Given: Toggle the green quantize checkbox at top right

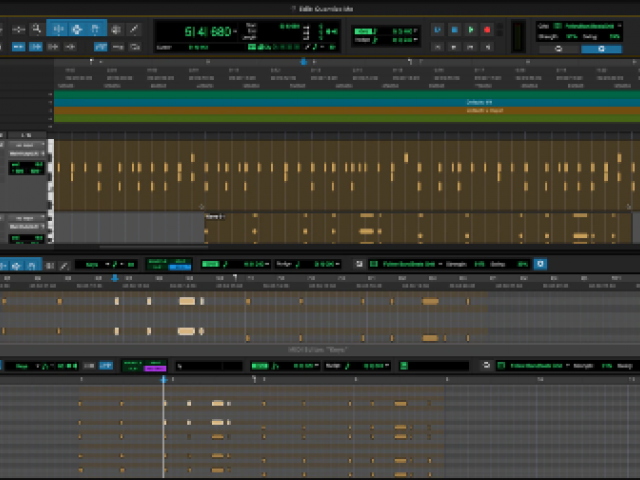Looking at the screenshot, I should (x=558, y=26).
